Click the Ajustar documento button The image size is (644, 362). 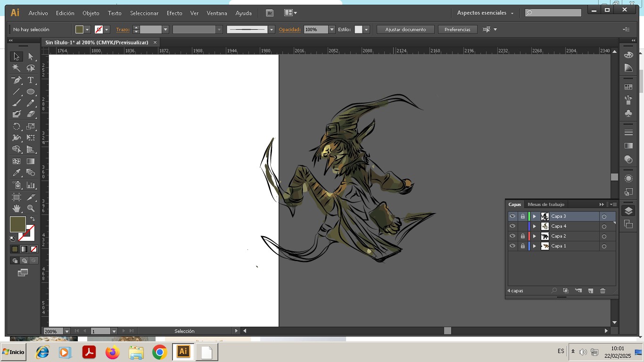click(x=405, y=29)
